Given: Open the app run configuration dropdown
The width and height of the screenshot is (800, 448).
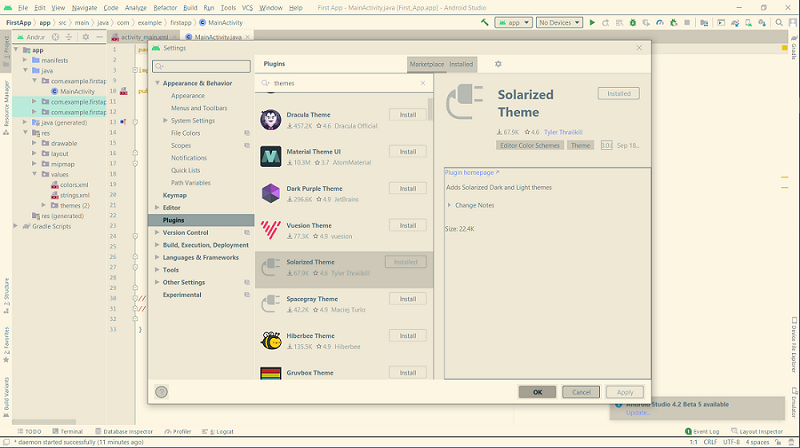Looking at the screenshot, I should [x=513, y=22].
